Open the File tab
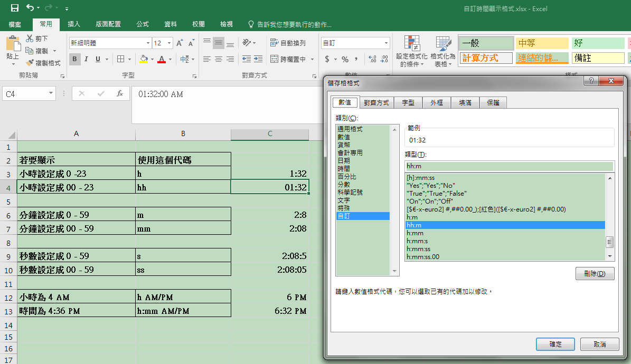The width and height of the screenshot is (631, 364). tap(15, 25)
